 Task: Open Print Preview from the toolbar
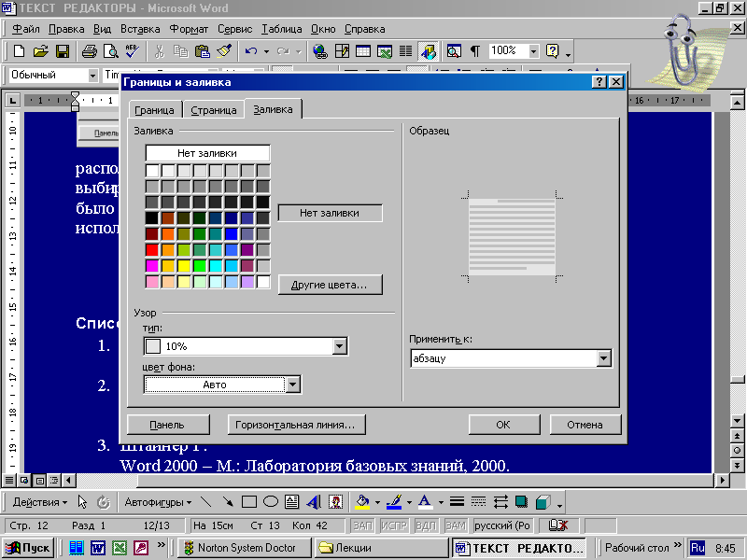tap(110, 51)
